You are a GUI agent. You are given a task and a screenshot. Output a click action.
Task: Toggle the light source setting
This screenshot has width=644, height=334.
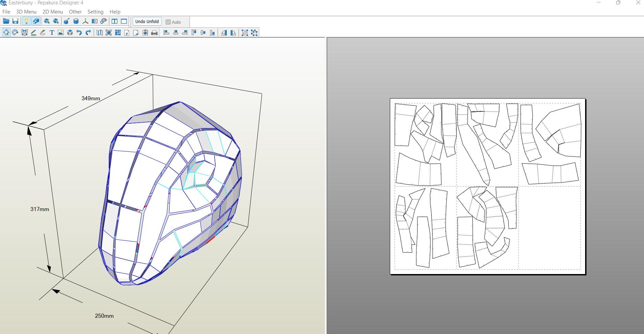26,21
